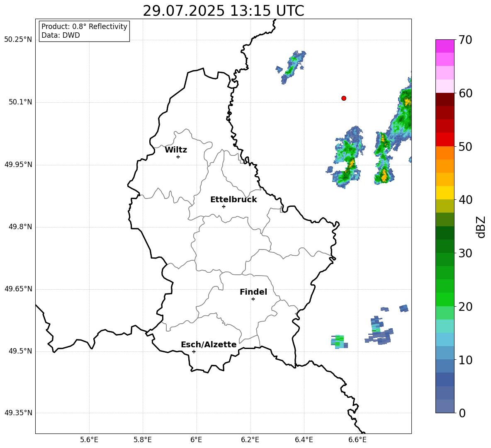Click the 'Data: DWD' text
491x448 pixels.
[61, 35]
